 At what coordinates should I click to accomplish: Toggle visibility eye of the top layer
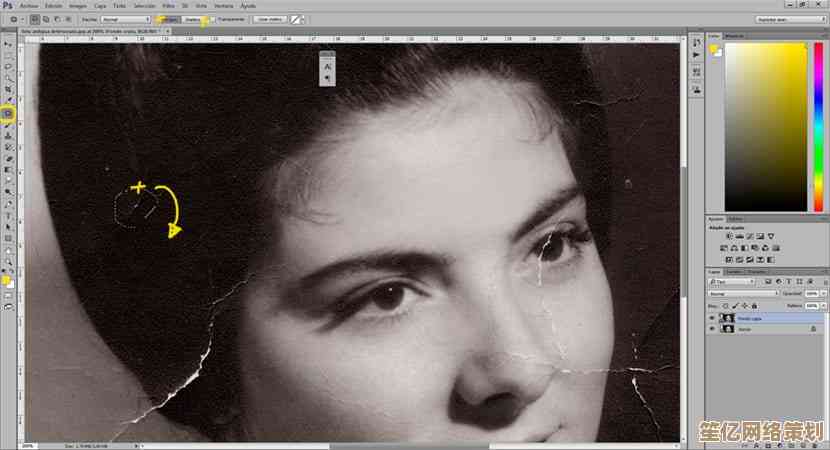[712, 317]
